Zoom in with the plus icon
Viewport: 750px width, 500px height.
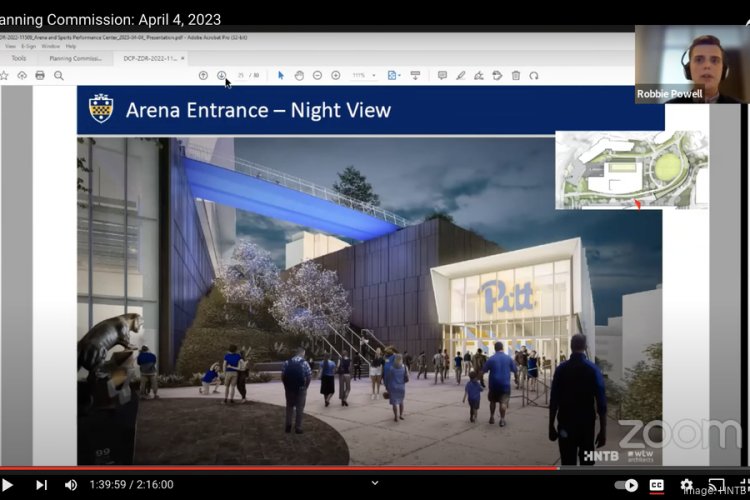coord(336,76)
